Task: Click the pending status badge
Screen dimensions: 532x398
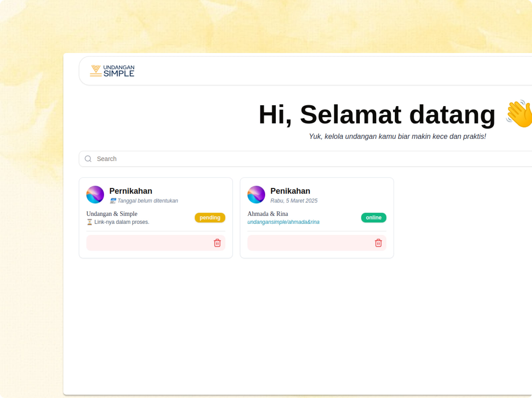Action: click(x=210, y=218)
